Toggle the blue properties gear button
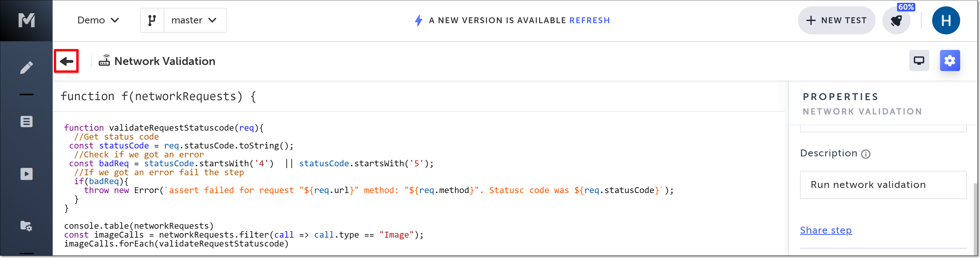This screenshot has height=258, width=980. (x=949, y=61)
